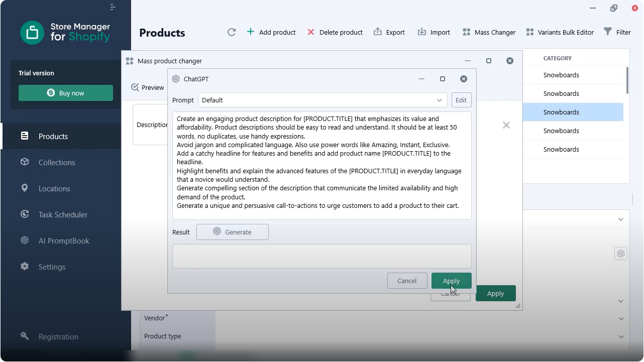This screenshot has width=644, height=362.
Task: Open the Import option
Action: [x=434, y=32]
